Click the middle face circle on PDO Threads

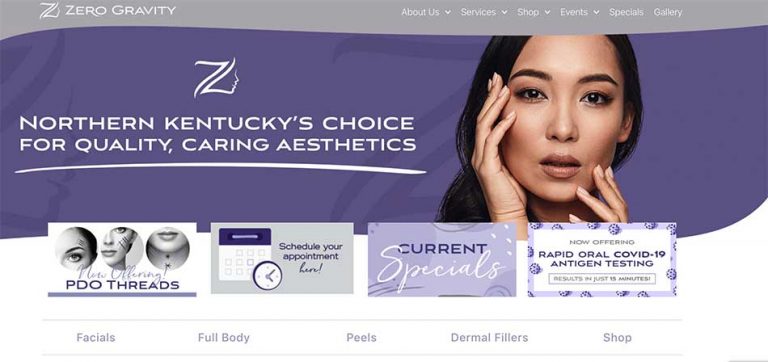(x=122, y=249)
